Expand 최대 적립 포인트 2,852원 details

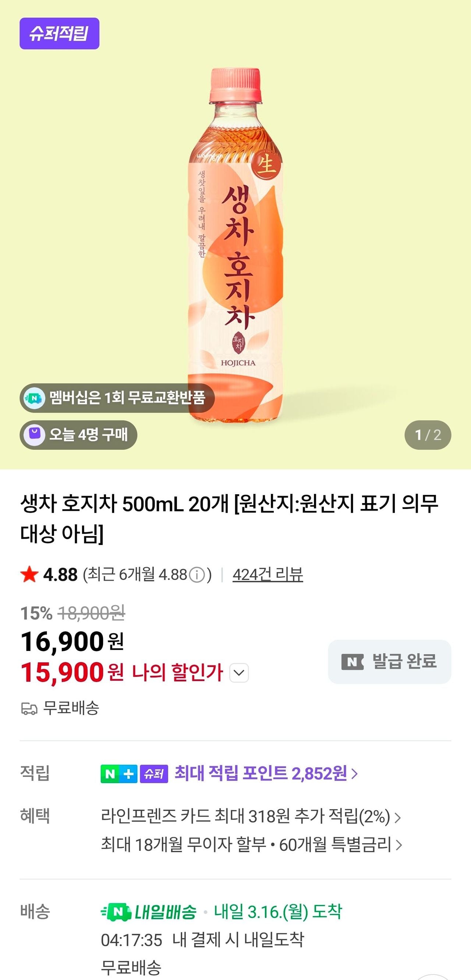(x=266, y=774)
